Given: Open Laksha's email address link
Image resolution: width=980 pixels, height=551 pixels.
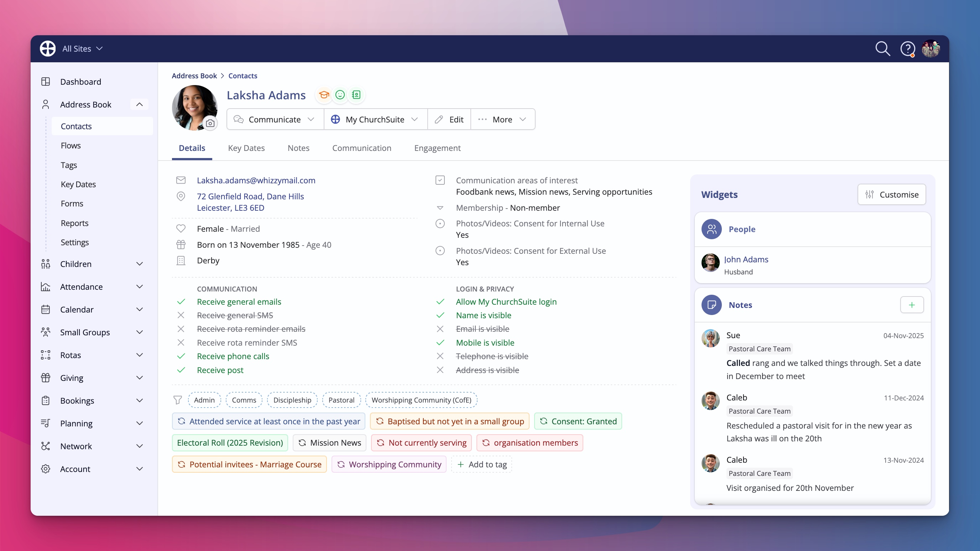Looking at the screenshot, I should (x=256, y=180).
